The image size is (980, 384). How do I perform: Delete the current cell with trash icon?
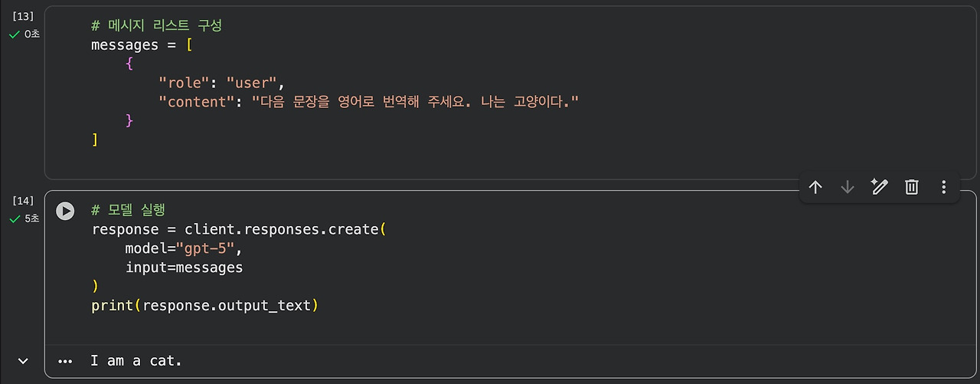911,187
